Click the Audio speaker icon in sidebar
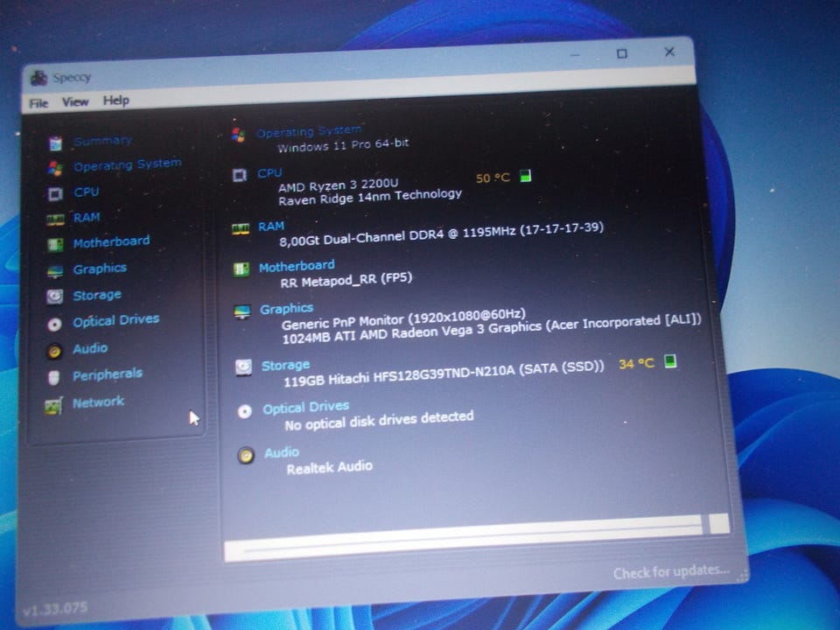Image resolution: width=840 pixels, height=630 pixels. (x=54, y=351)
